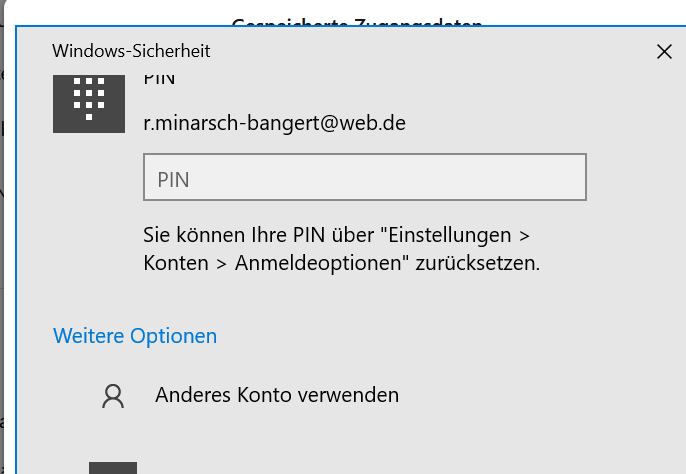Focus the PIN input field
Viewport: 686px width, 474px height.
pyautogui.click(x=364, y=178)
